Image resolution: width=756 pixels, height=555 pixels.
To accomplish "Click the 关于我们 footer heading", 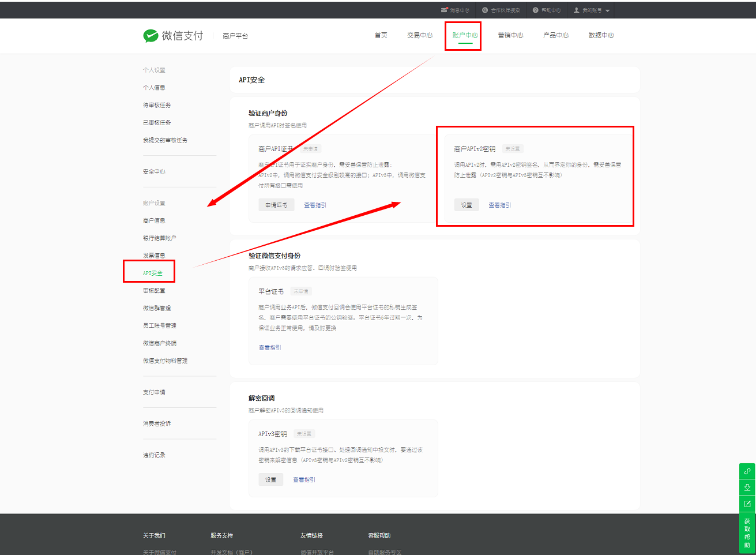I will coord(154,535).
